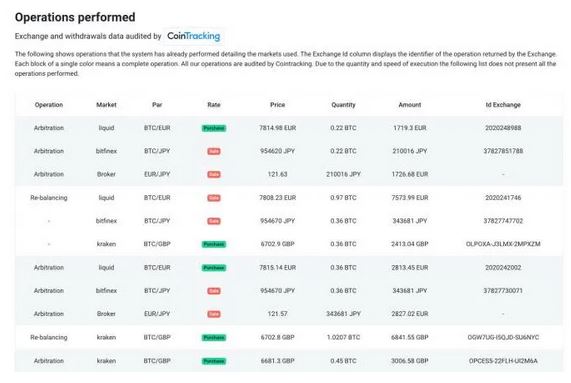Click the Sale badge in Broker 121.63 row
The height and width of the screenshot is (383, 571).
click(214, 174)
